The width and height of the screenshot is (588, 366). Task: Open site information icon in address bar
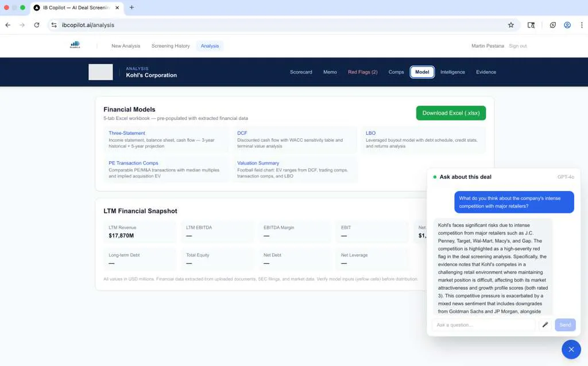coord(54,25)
